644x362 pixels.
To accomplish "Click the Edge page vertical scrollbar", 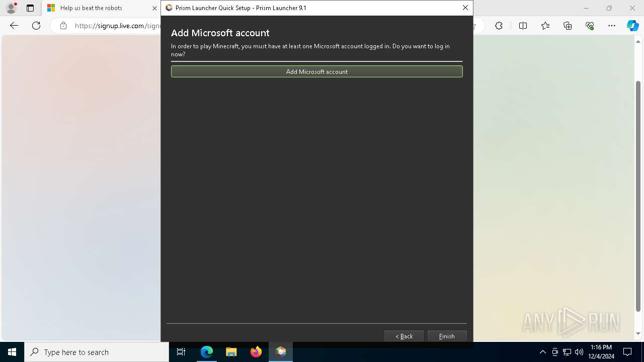I will click(638, 196).
